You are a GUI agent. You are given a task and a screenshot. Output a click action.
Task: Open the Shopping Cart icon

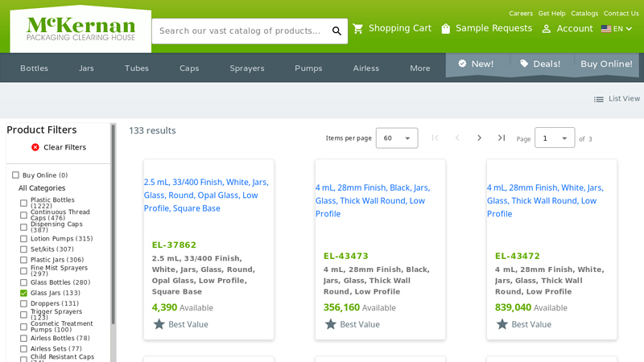357,29
